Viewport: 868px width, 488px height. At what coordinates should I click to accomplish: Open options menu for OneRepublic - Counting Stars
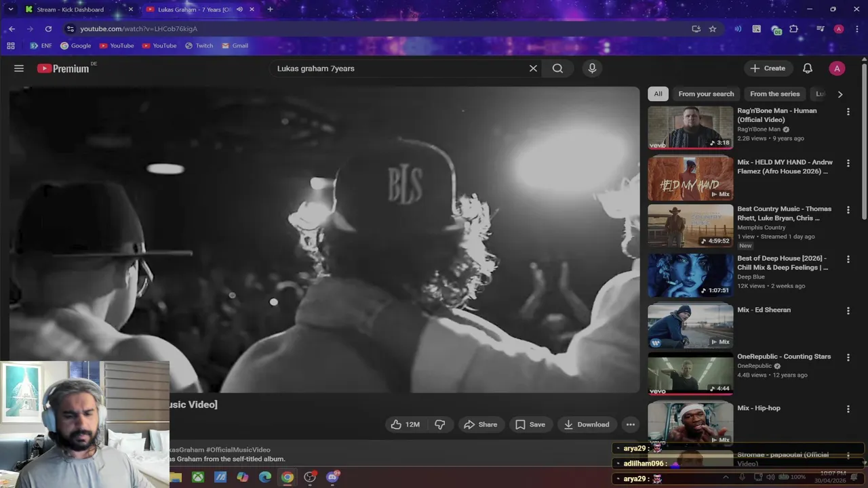848,358
